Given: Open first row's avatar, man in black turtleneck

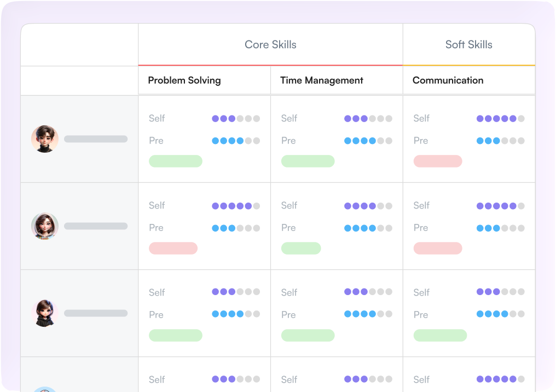Looking at the screenshot, I should [45, 139].
